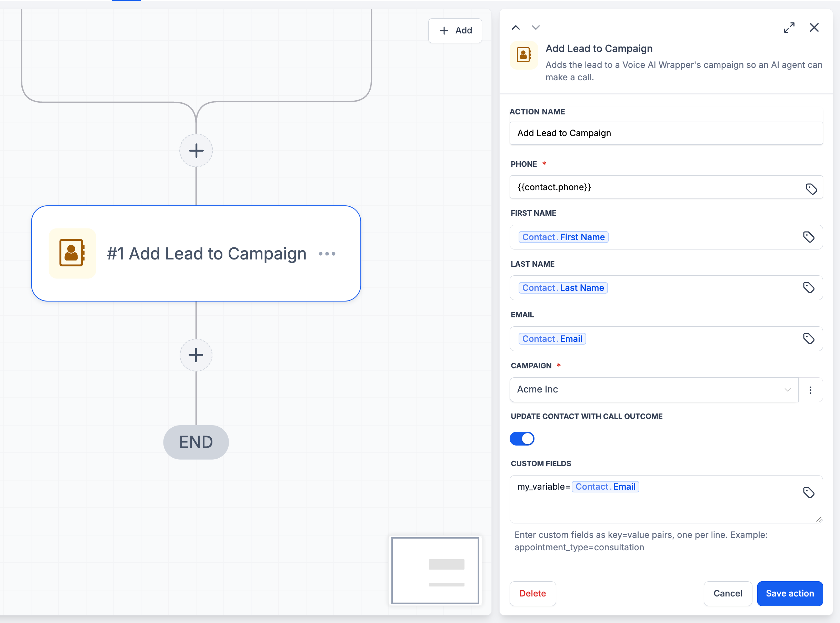The height and width of the screenshot is (623, 840).
Task: Open the three-dot menu on workflow node
Action: click(x=327, y=254)
